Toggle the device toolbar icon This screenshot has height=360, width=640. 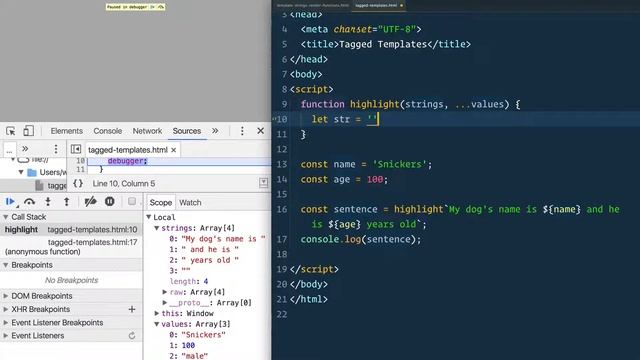(28, 131)
